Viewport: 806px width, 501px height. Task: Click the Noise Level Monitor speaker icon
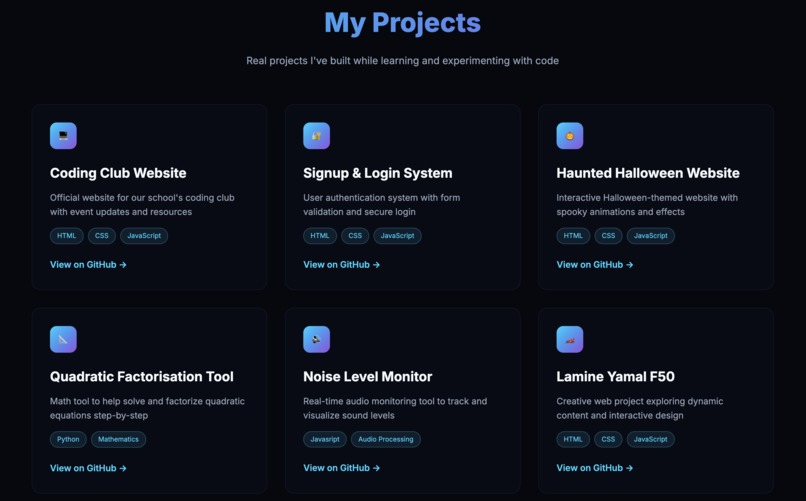tap(317, 339)
